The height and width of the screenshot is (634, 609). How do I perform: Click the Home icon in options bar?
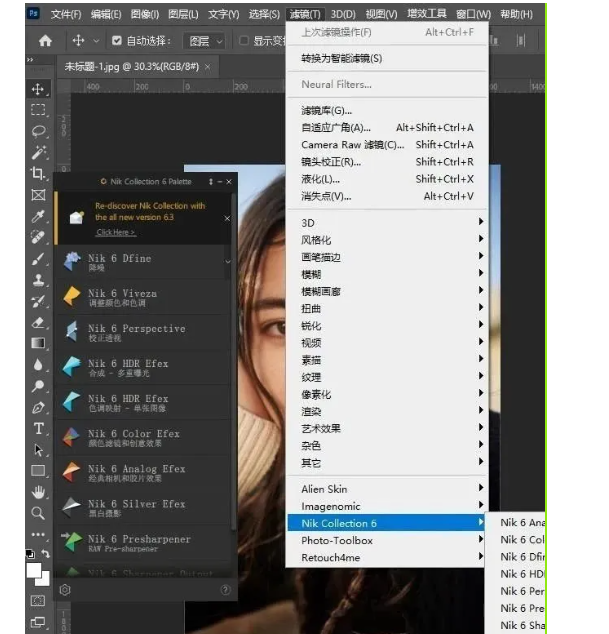pos(45,40)
